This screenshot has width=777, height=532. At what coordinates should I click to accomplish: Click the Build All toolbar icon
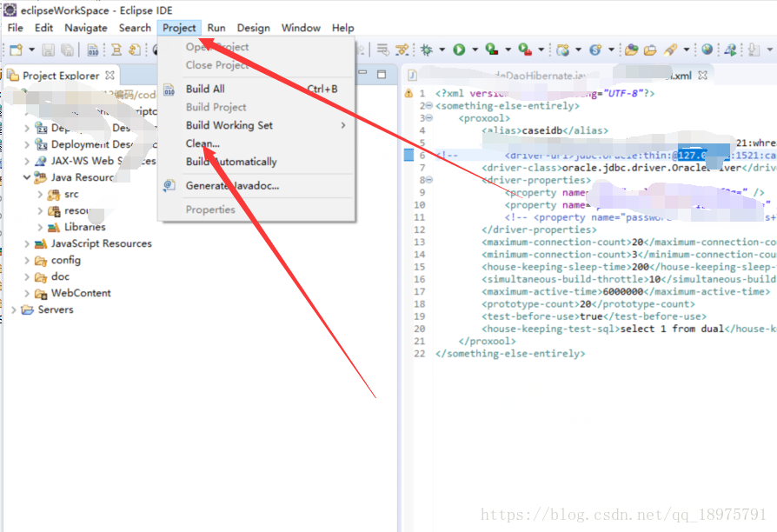(93, 50)
